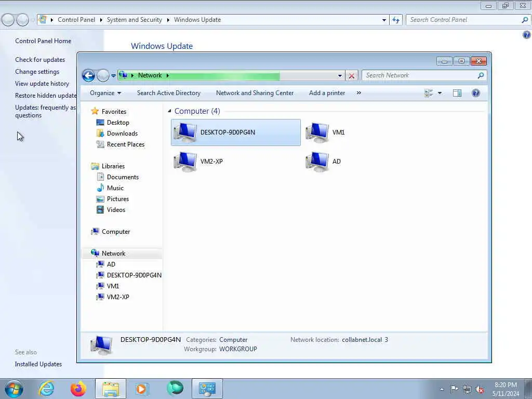532x399 pixels.
Task: Select the VM1 computer icon
Action: [325, 132]
